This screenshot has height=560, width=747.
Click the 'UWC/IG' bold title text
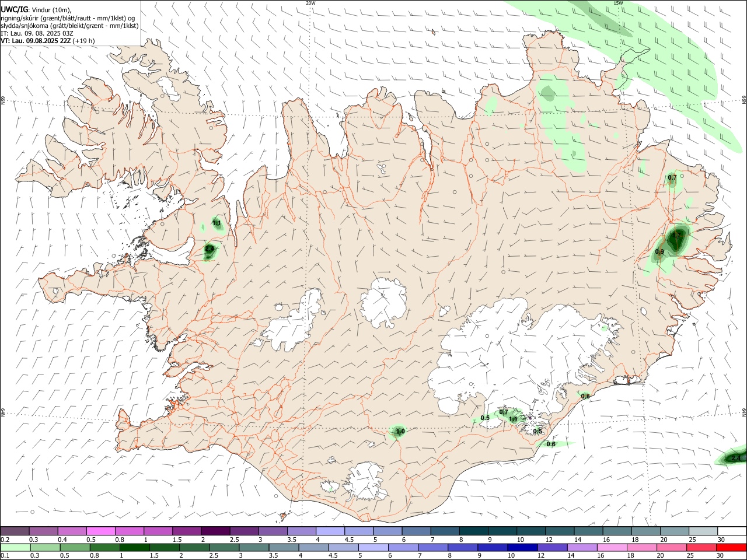(15, 9)
